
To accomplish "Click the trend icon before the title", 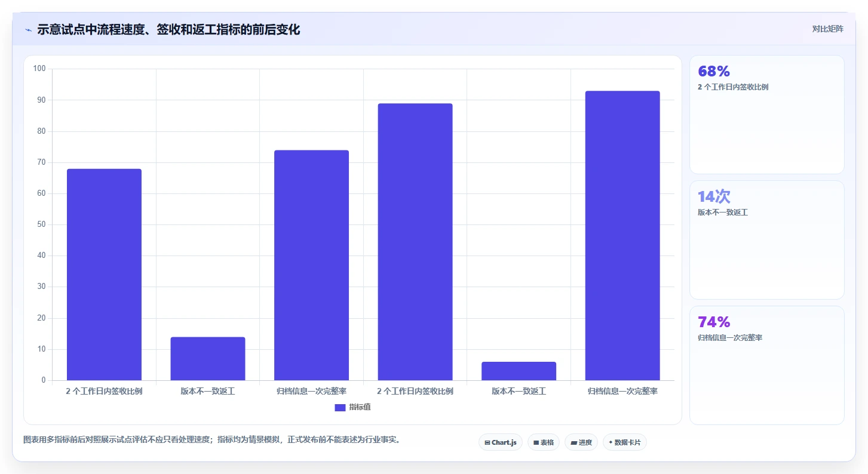I will coord(29,30).
